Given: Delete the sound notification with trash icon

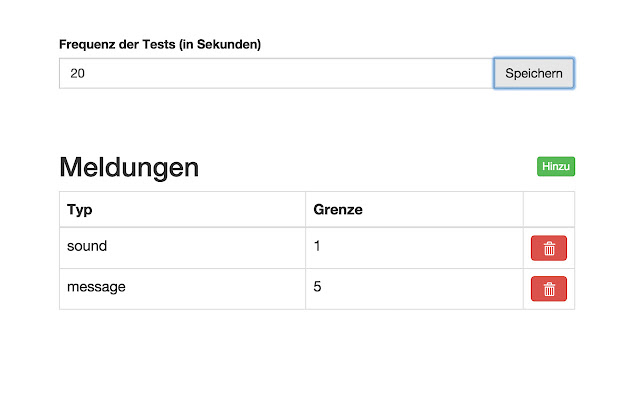Looking at the screenshot, I should (548, 248).
